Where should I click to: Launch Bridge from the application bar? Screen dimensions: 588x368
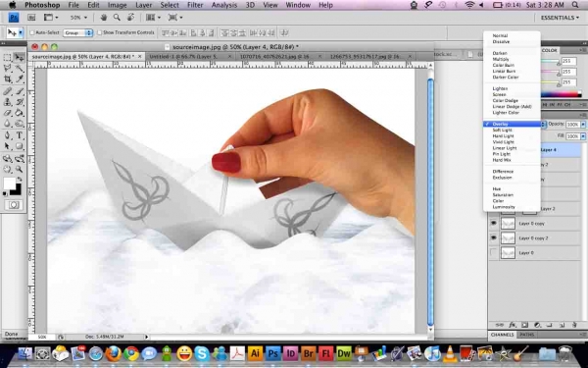[x=31, y=18]
